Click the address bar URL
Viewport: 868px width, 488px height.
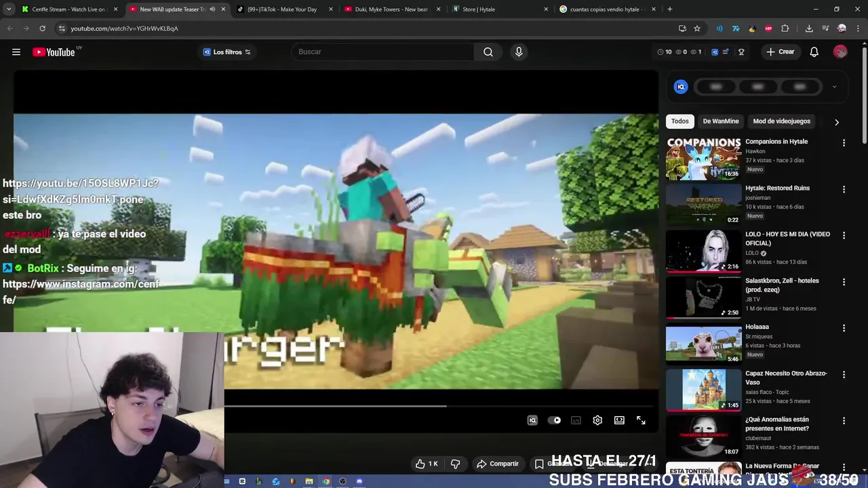coord(125,28)
